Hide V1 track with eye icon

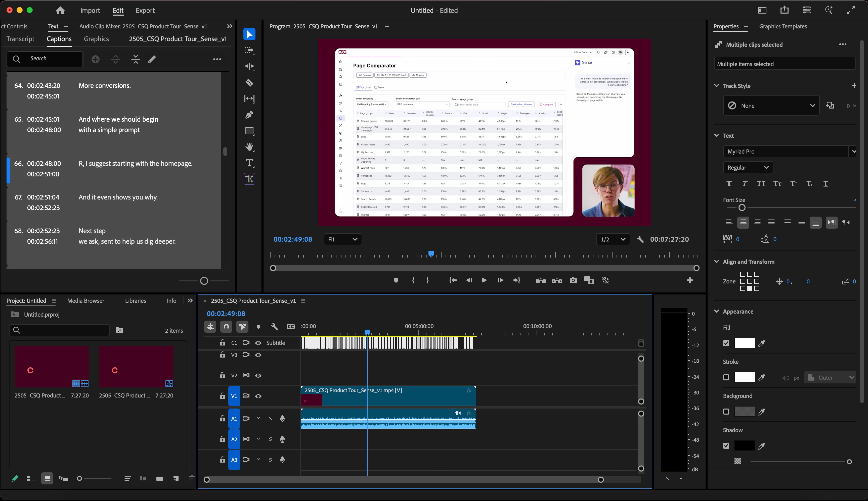(258, 396)
